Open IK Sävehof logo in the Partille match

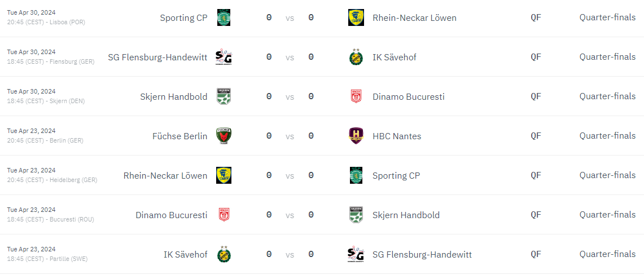tap(224, 254)
